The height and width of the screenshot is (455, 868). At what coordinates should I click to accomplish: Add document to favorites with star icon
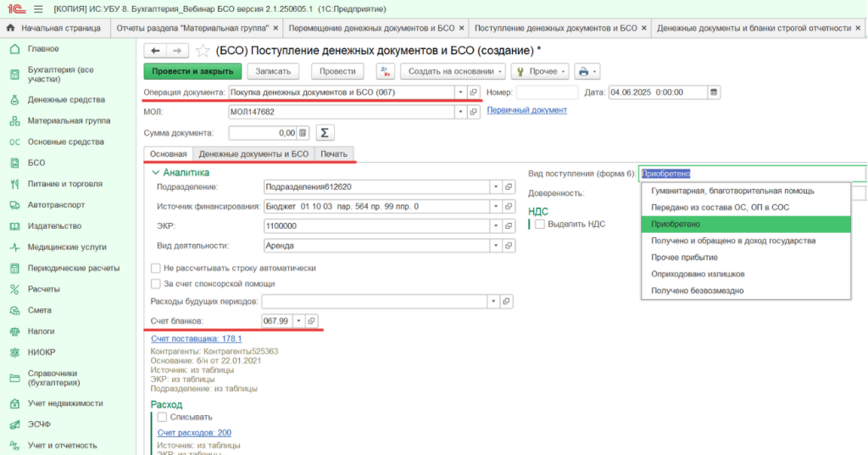(x=203, y=51)
